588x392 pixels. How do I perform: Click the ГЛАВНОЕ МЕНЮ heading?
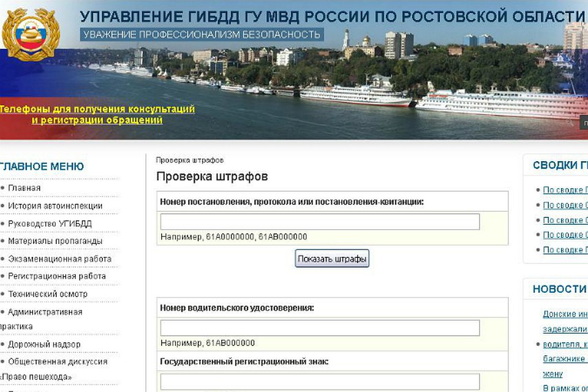(42, 166)
